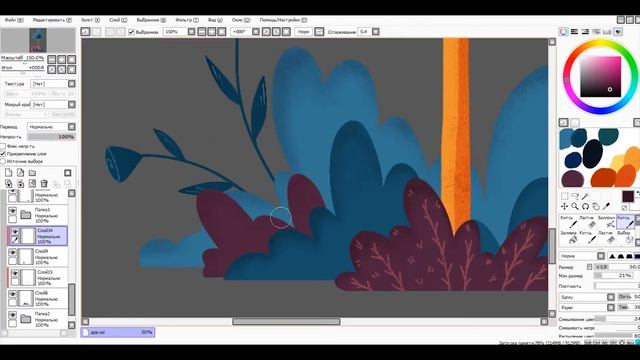Open the Файл menu
The height and width of the screenshot is (360, 640).
click(x=14, y=20)
